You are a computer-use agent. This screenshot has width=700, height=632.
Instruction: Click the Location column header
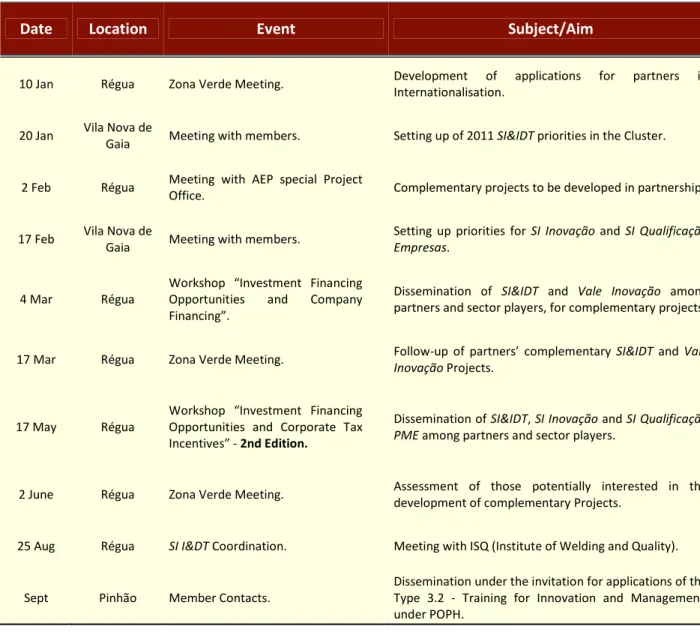(x=118, y=29)
